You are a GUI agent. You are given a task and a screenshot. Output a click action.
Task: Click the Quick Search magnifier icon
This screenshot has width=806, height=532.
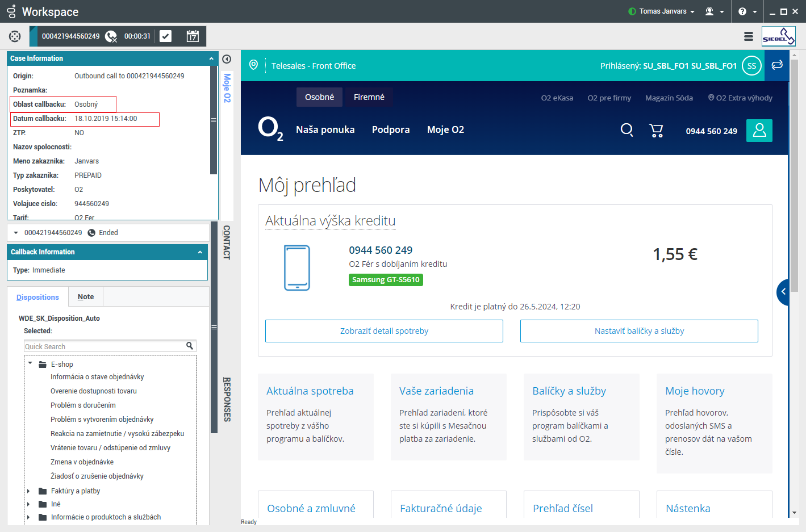pos(190,346)
